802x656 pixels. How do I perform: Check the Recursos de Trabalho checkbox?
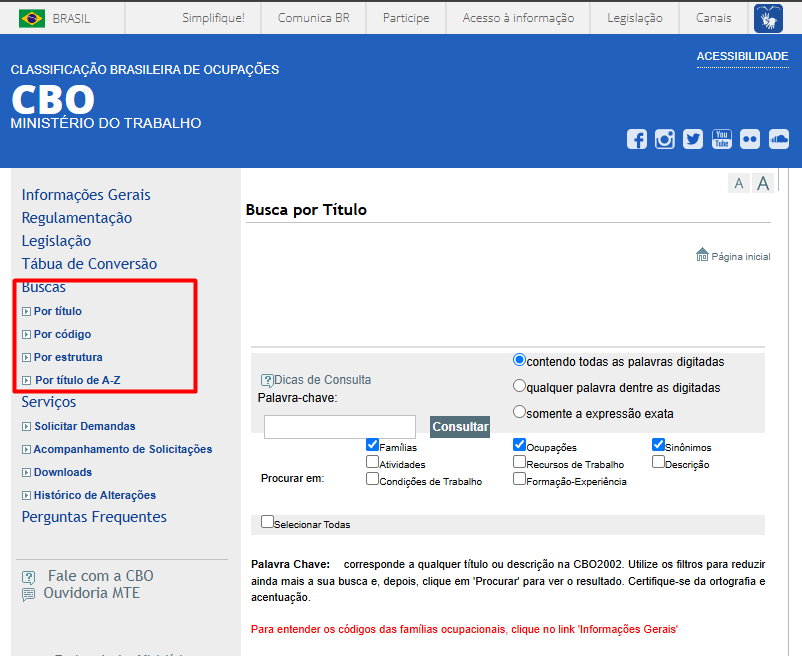(x=519, y=462)
